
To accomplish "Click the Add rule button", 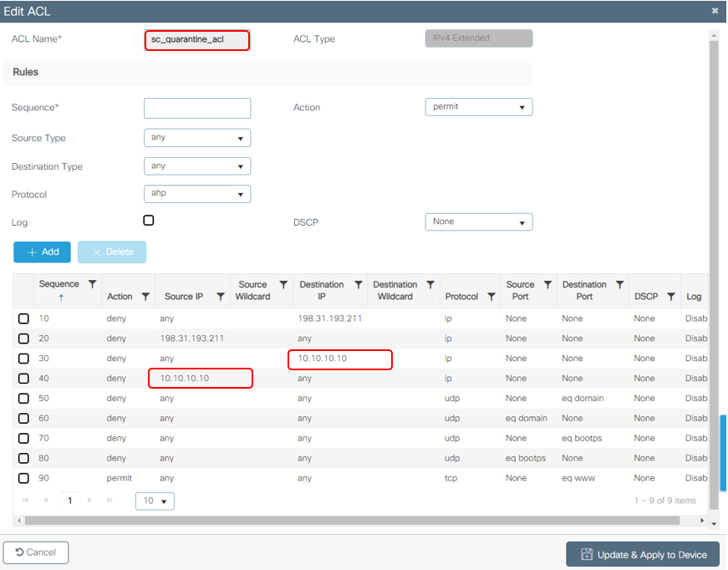I will point(43,252).
